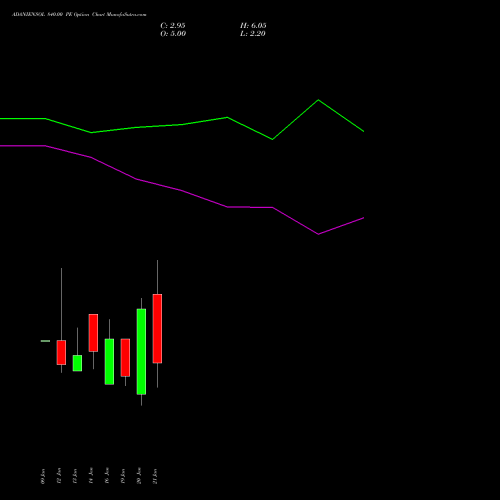The width and height of the screenshot is (500, 500).
Task: Select the 09 Jan date label
Action: [x=43, y=476]
